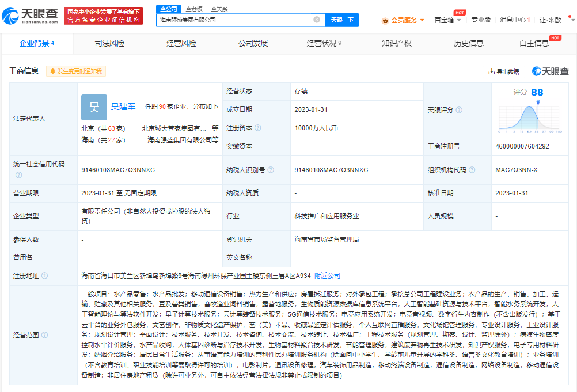This screenshot has height=392, width=577.
Task: Click the 北京城大管家集团有... company entry
Action: [x=174, y=128]
